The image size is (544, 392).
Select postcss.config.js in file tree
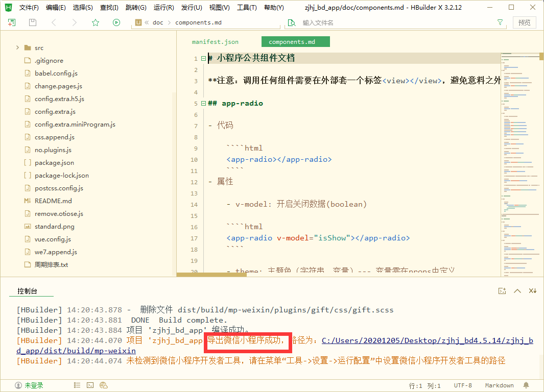point(59,188)
